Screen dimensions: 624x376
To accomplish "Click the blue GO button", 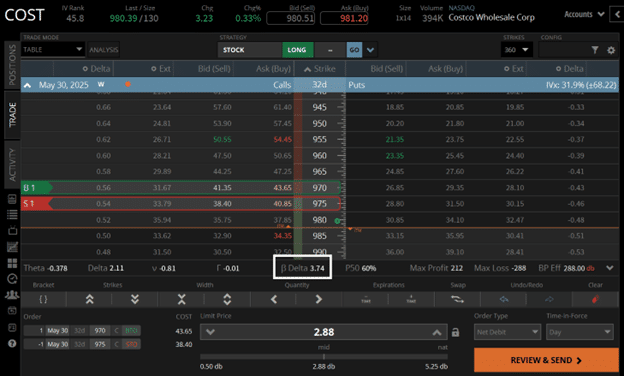I will [354, 50].
